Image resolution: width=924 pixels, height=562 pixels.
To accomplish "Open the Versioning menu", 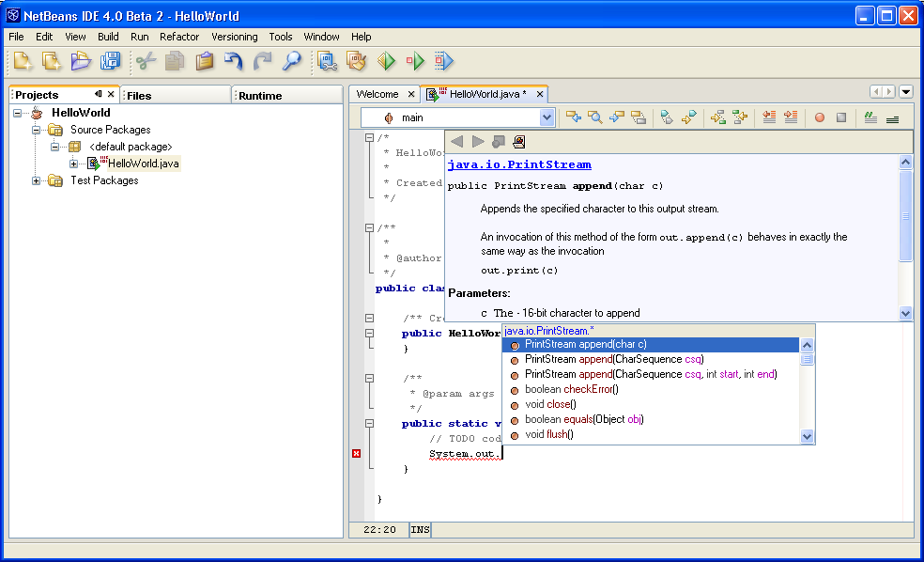I will (x=235, y=37).
